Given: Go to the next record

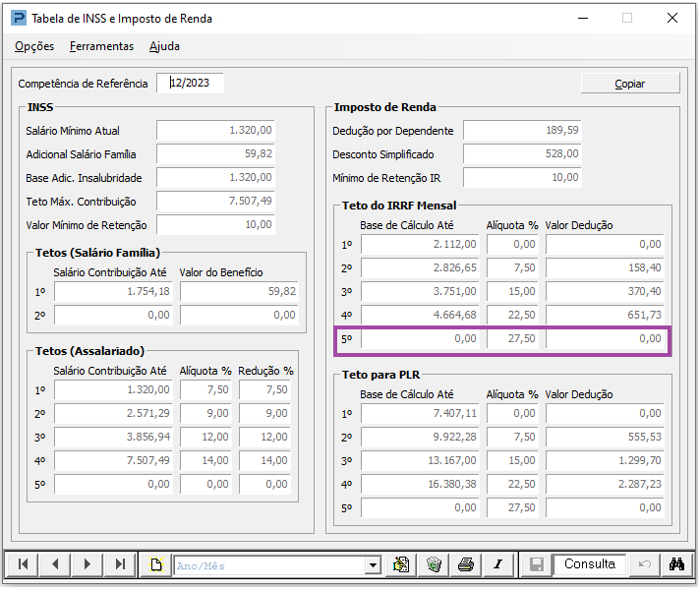Looking at the screenshot, I should (87, 564).
